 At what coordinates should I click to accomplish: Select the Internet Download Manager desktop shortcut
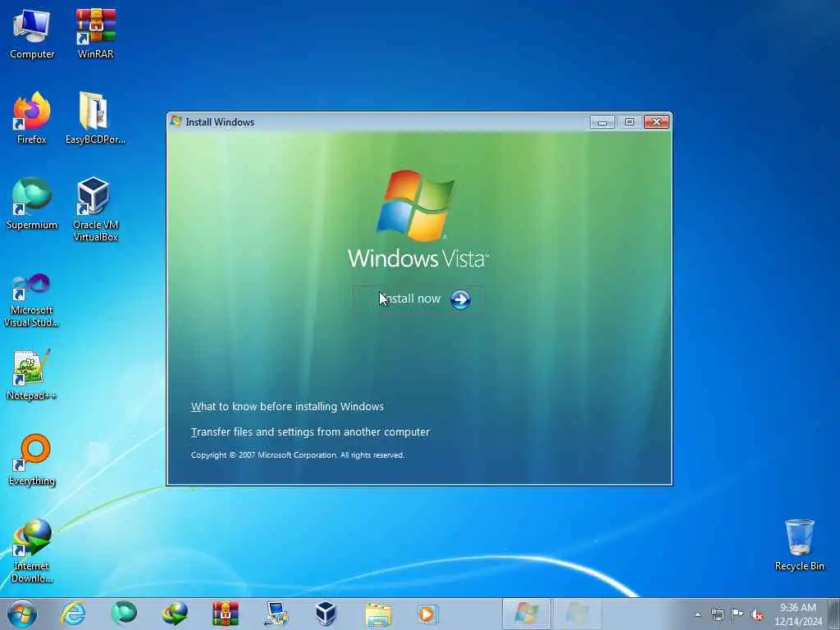pyautogui.click(x=32, y=551)
